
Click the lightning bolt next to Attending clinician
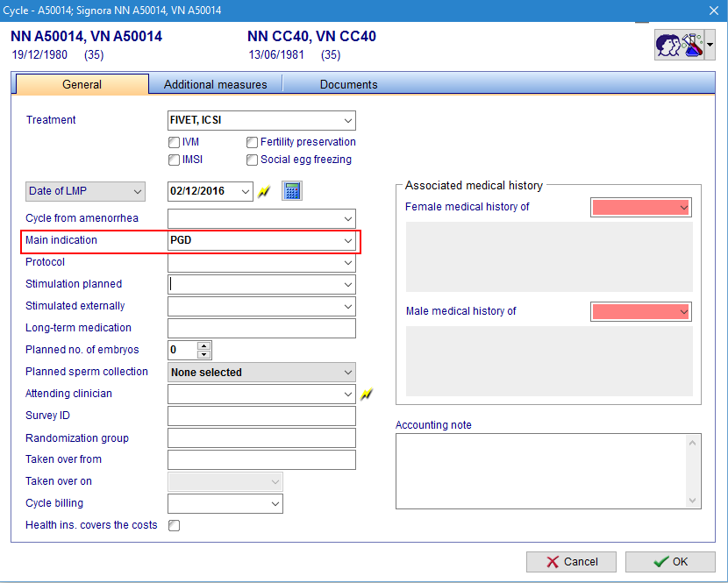click(x=367, y=395)
